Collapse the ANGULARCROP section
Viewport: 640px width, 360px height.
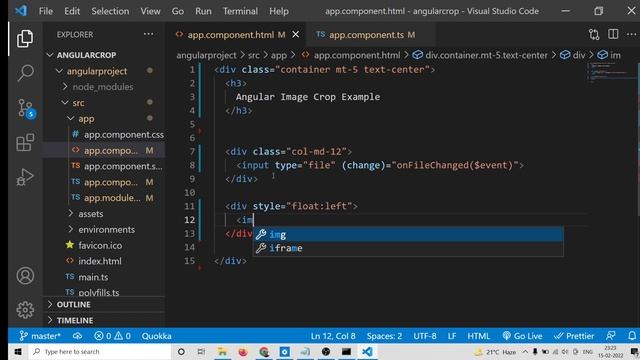pos(104,55)
